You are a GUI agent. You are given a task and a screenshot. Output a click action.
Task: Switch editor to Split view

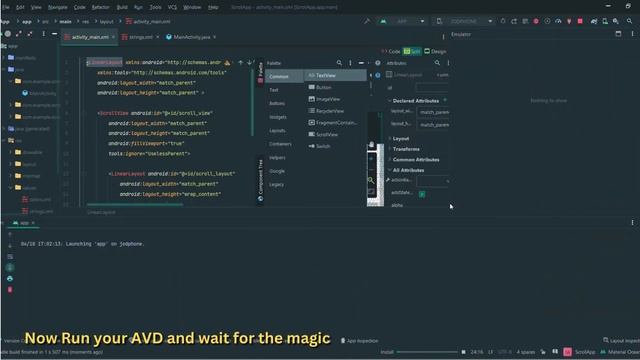[x=412, y=51]
